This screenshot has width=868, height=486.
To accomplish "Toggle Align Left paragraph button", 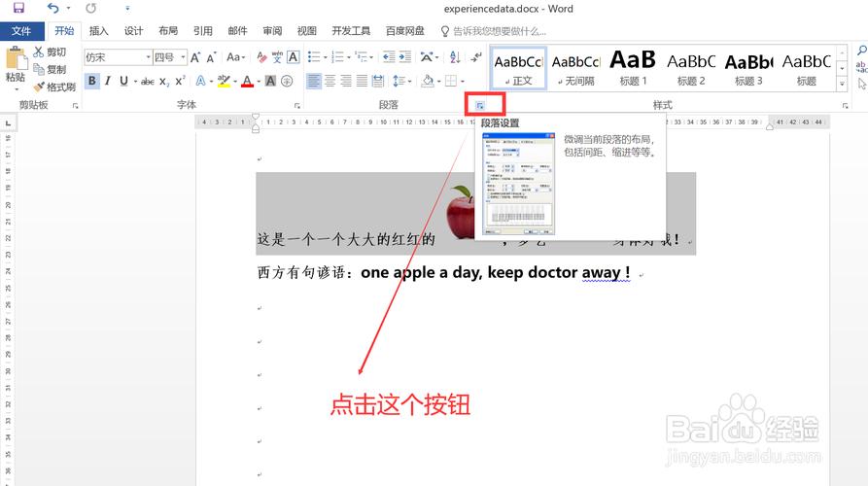I will (314, 81).
